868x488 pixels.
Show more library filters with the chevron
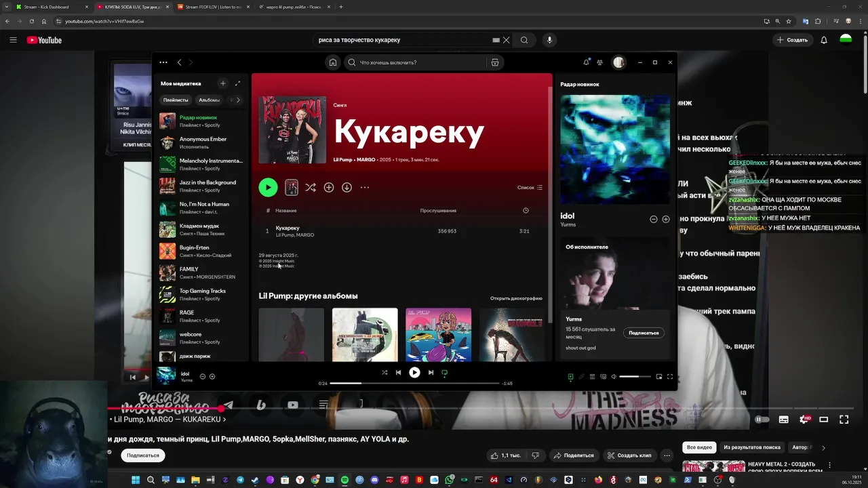point(237,100)
